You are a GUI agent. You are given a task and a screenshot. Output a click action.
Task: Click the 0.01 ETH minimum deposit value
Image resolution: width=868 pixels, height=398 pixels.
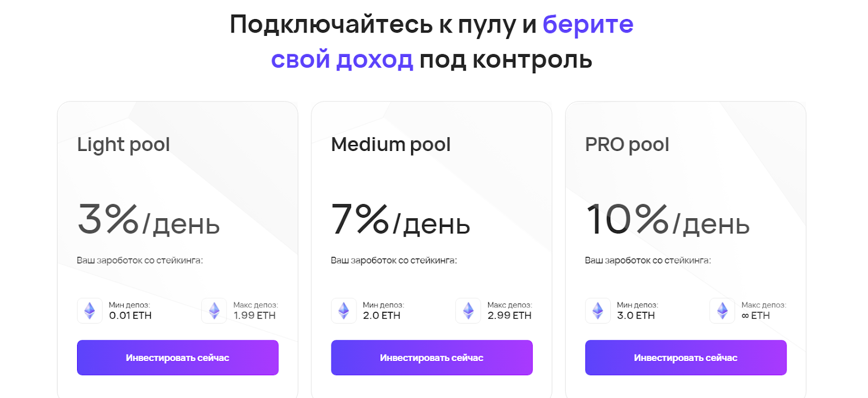click(130, 315)
